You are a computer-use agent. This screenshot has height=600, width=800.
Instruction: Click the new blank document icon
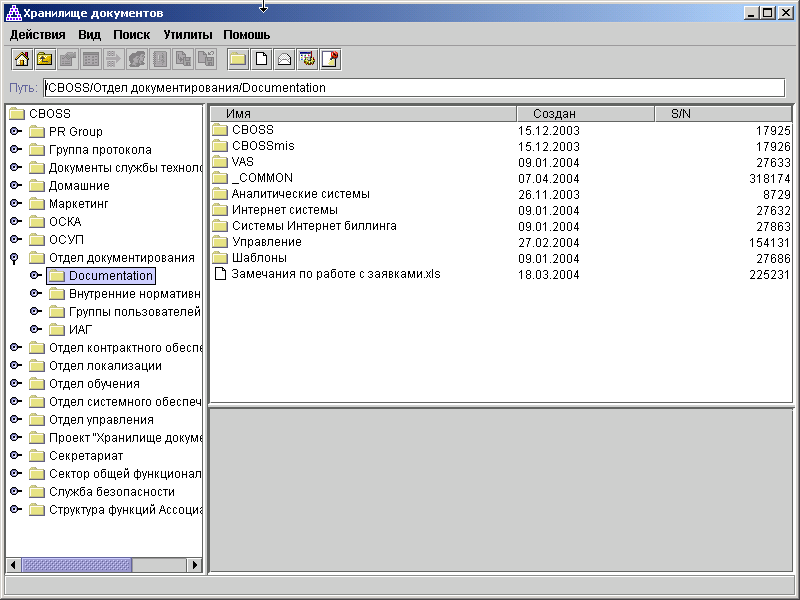click(261, 59)
